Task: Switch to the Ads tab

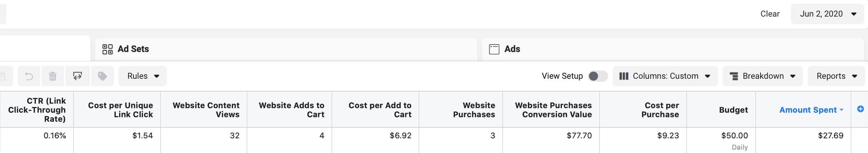Action: 512,49
